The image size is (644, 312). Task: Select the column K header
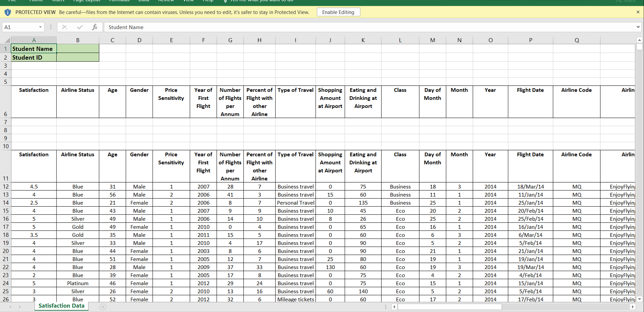click(363, 40)
